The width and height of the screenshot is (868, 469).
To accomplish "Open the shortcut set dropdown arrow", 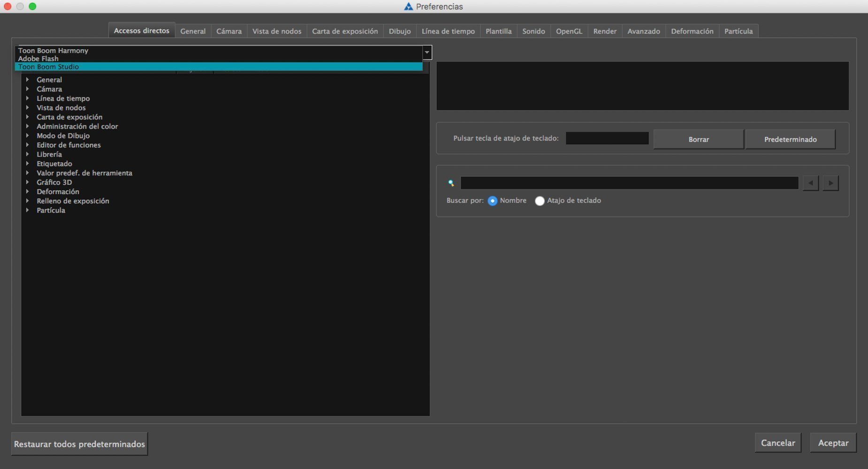I will click(427, 52).
